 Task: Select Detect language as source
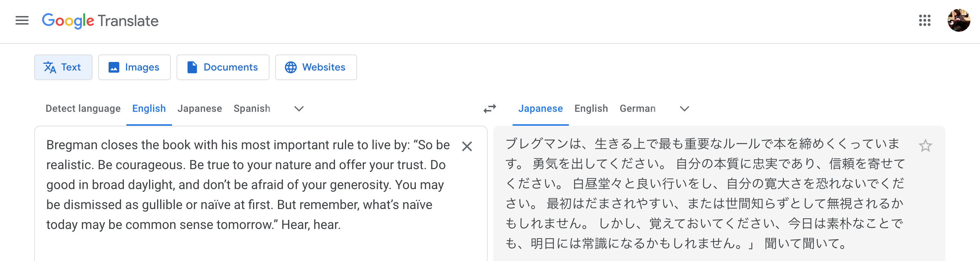(x=83, y=109)
